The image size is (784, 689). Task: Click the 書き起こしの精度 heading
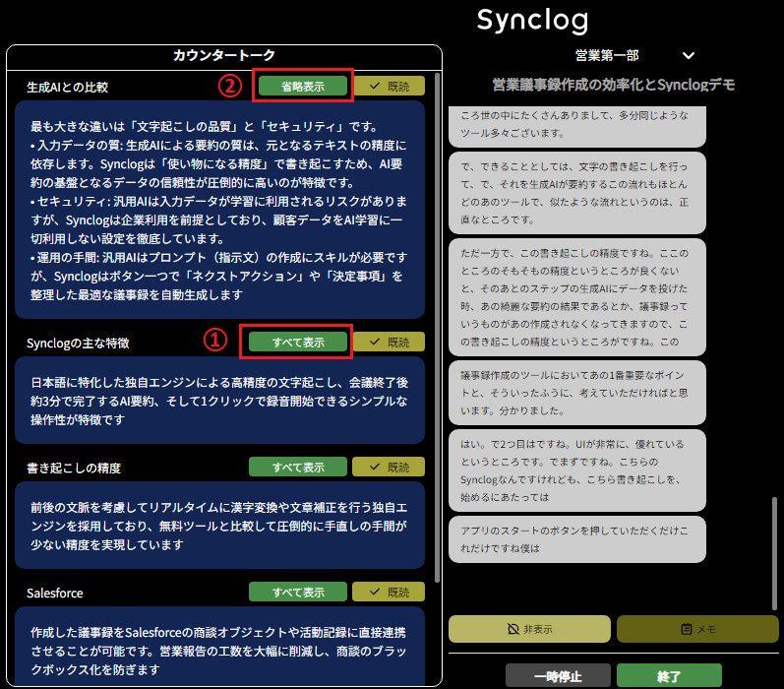74,468
